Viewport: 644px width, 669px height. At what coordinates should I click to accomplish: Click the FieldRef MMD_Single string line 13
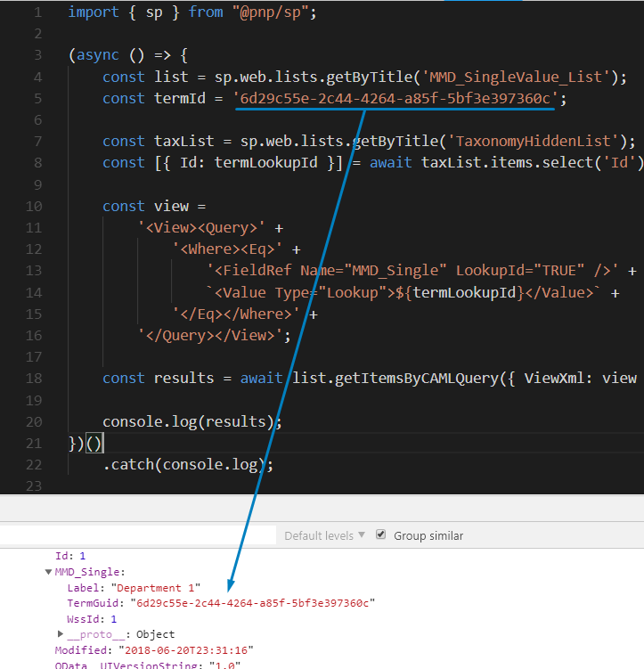point(412,271)
